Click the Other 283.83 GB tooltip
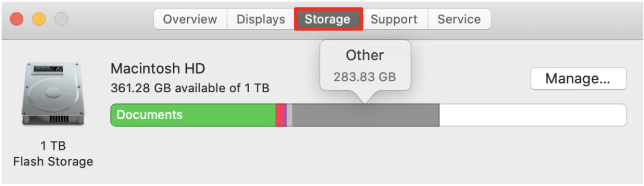 (365, 66)
